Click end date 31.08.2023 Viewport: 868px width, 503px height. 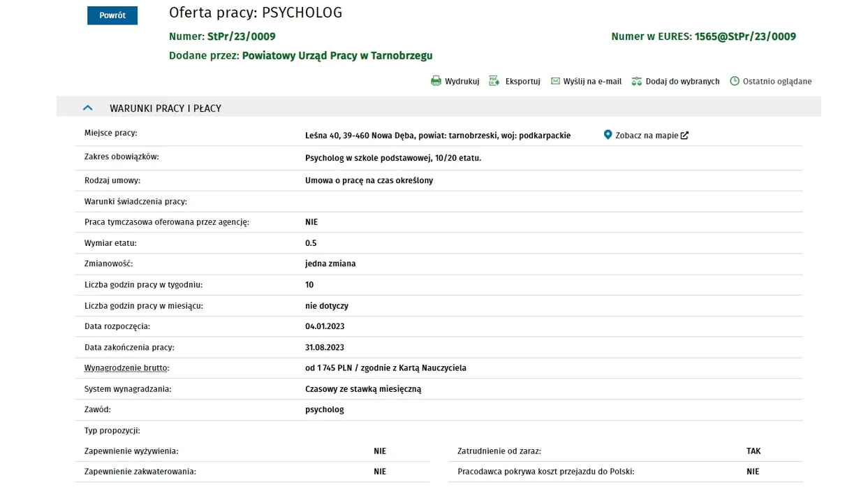325,347
